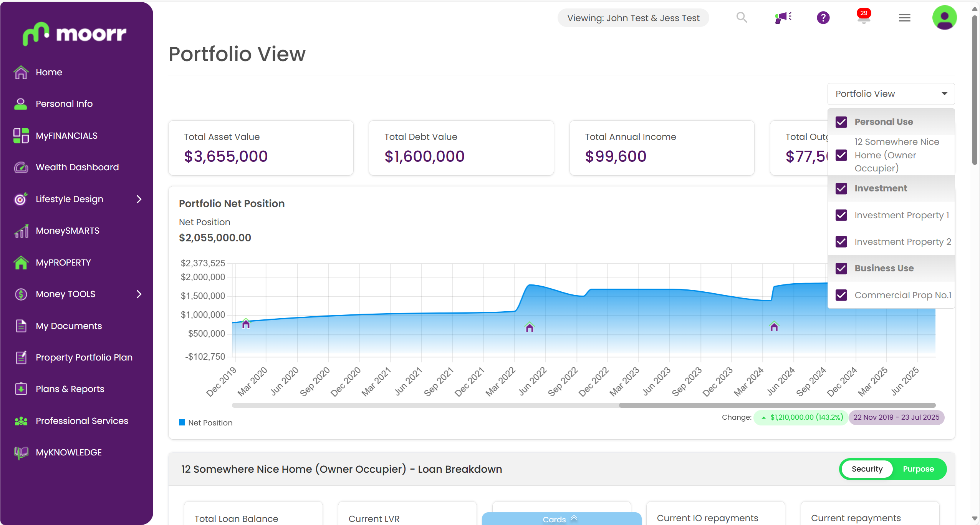Expand Lifestyle Design submenu chevron

pos(139,199)
